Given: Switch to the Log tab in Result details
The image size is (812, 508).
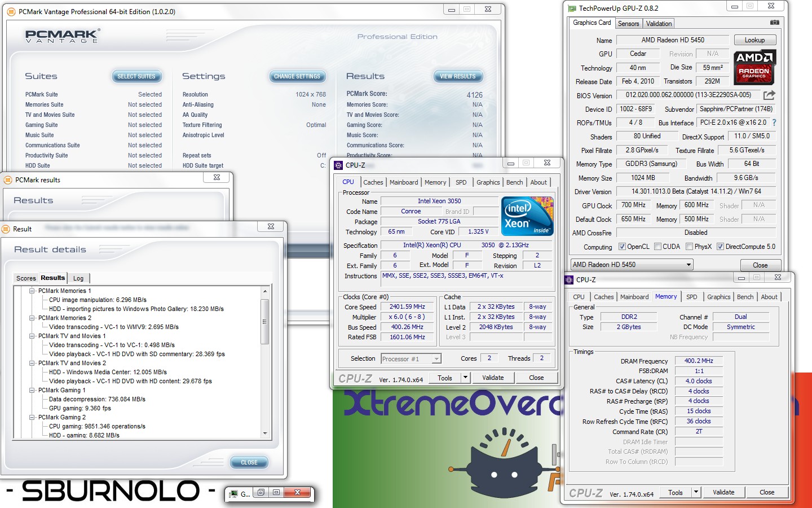Looking at the screenshot, I should click(78, 278).
